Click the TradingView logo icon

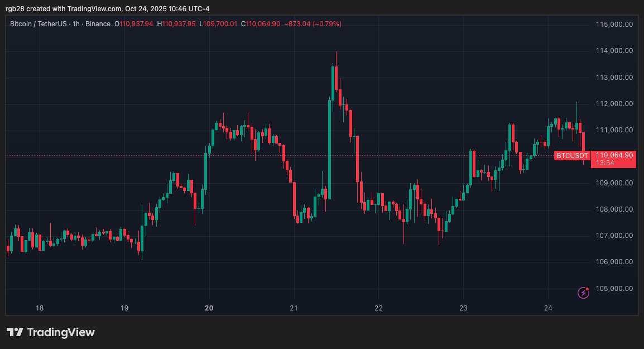pos(15,332)
